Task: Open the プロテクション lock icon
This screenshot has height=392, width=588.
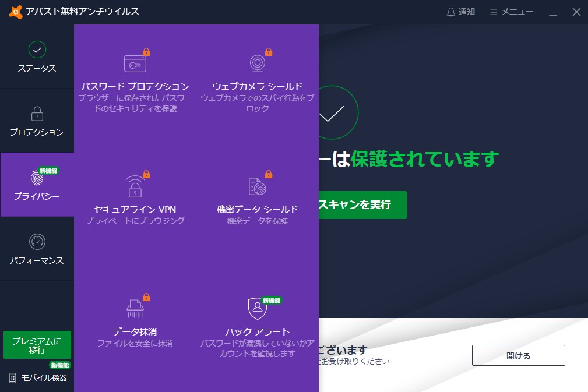Action: (37, 114)
